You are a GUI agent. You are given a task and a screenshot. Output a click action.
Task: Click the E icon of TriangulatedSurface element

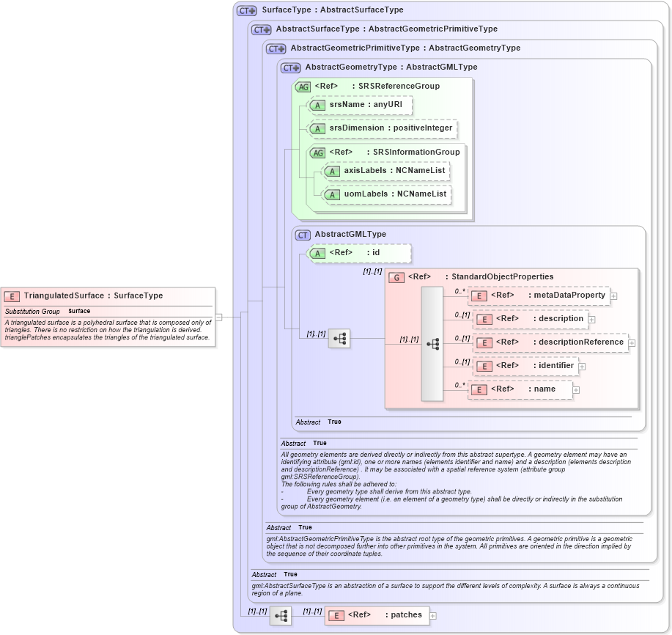12,296
